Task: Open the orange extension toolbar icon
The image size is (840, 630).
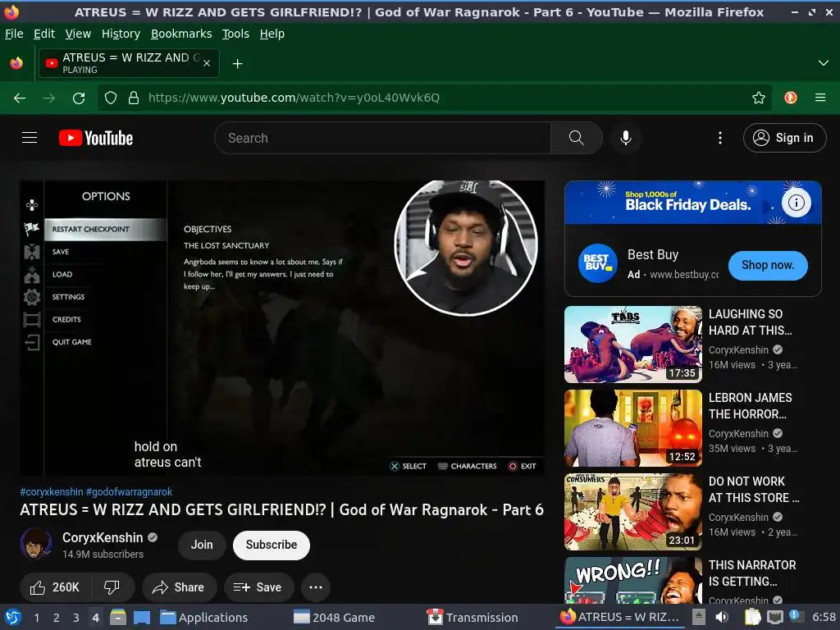Action: pyautogui.click(x=790, y=98)
